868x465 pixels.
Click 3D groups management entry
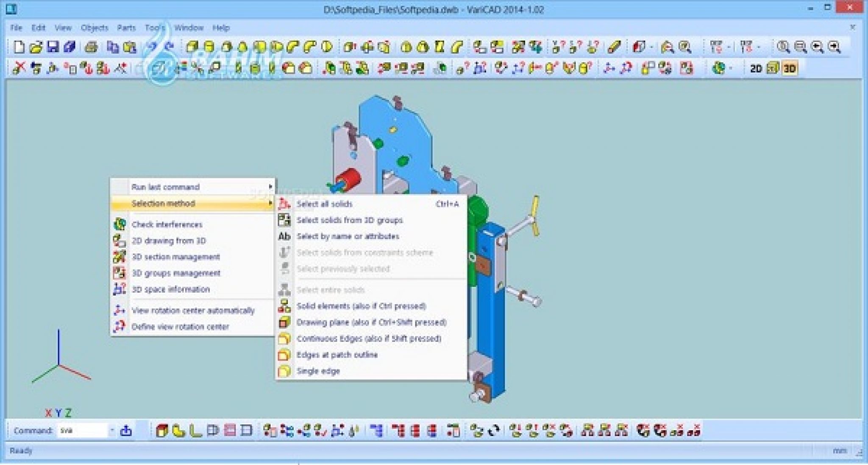coord(176,273)
